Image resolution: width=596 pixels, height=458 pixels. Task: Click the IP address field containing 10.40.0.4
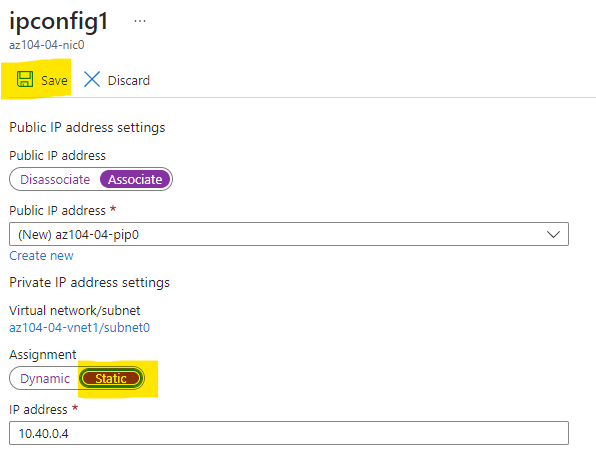coord(289,433)
